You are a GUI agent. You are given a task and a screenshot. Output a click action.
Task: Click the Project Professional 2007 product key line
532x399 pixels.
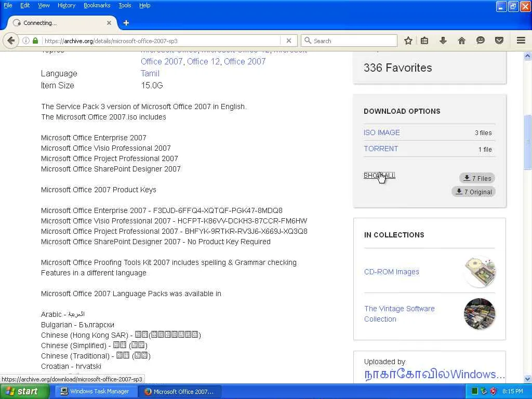[174, 231]
